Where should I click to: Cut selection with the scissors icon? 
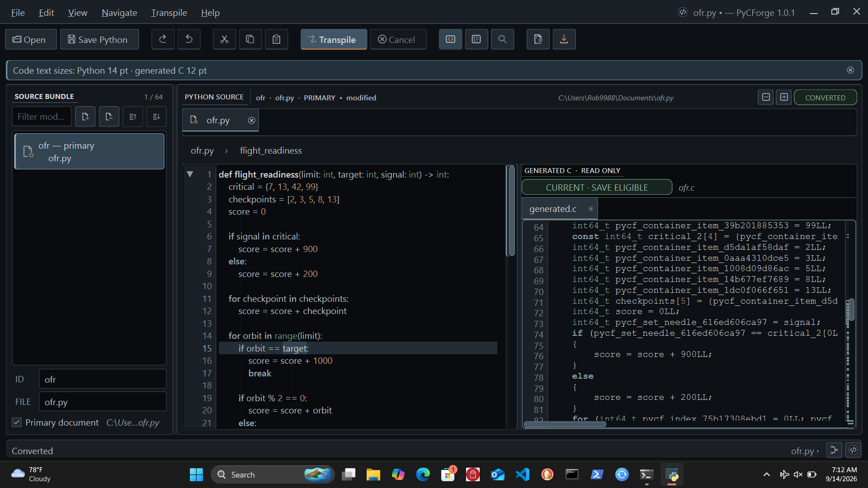click(224, 39)
